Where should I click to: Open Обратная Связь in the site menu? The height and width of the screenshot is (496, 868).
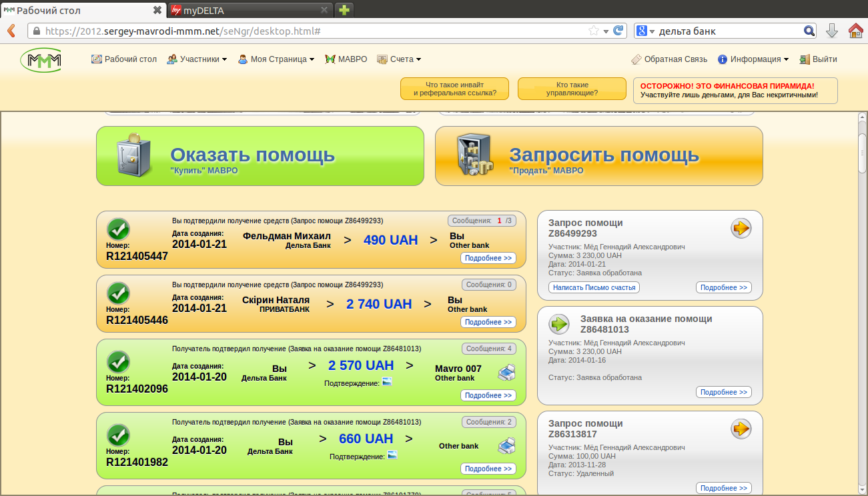point(669,59)
